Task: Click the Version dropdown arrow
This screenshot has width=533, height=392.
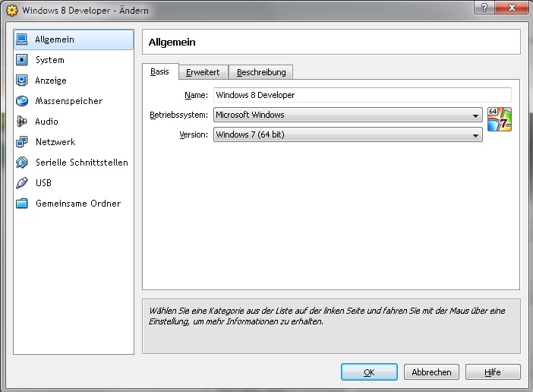Action: [475, 136]
